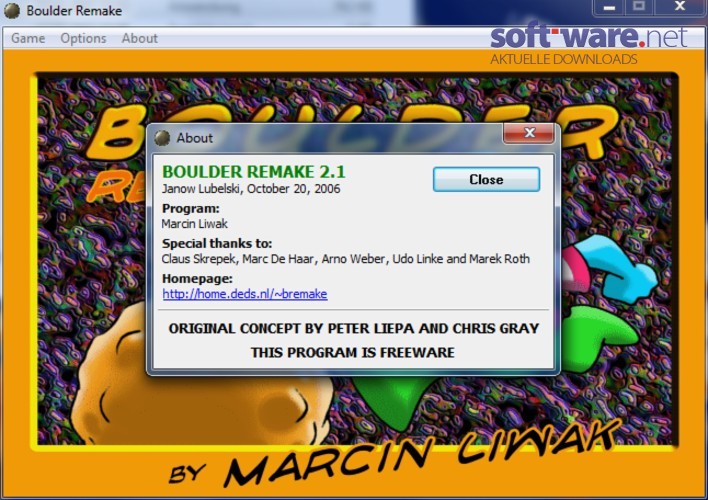
Task: Open the About menu
Action: pyautogui.click(x=140, y=38)
